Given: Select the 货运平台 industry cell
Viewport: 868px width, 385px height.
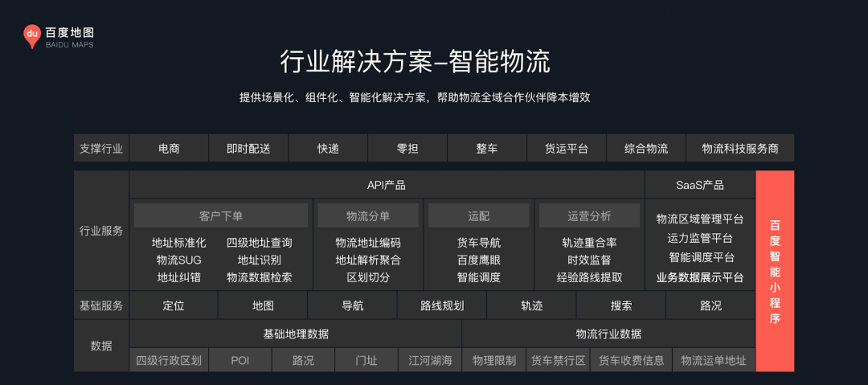Looking at the screenshot, I should click(567, 148).
